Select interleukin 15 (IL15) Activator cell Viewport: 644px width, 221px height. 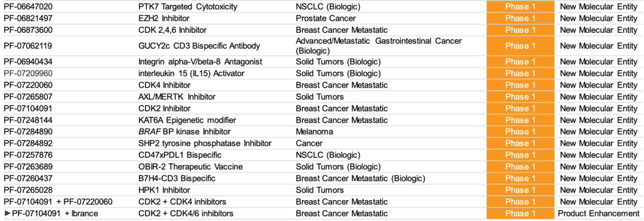[191, 73]
